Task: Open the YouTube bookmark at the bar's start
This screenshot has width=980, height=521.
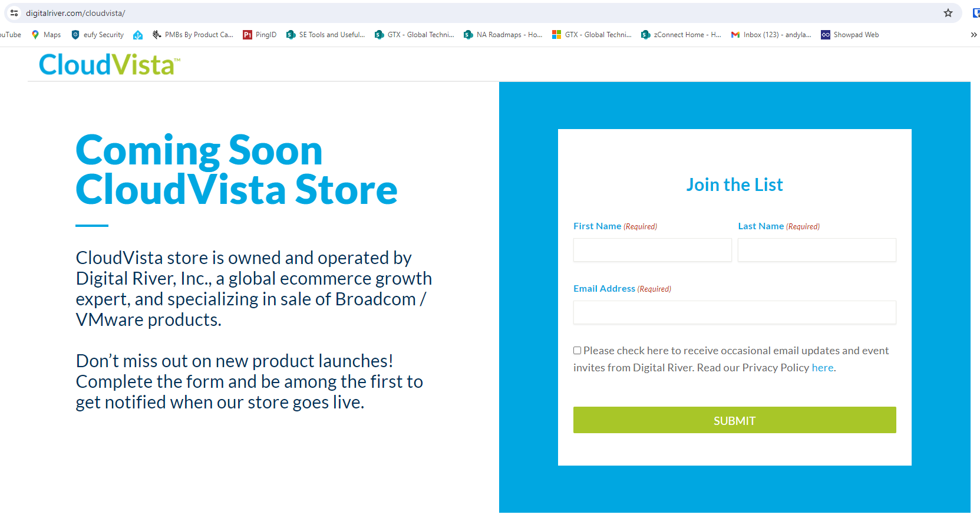Action: 11,35
